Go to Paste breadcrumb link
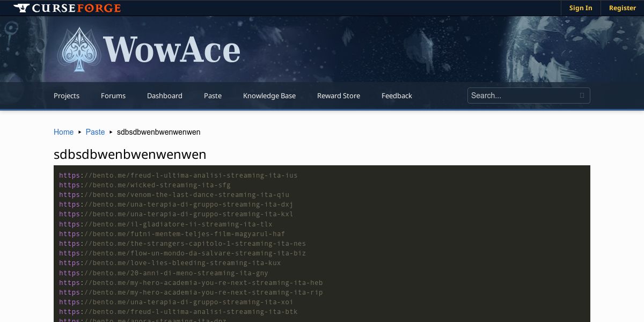 tap(95, 132)
